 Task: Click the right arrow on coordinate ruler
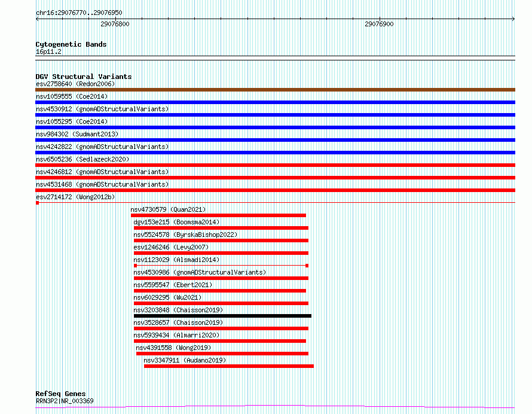513,19
